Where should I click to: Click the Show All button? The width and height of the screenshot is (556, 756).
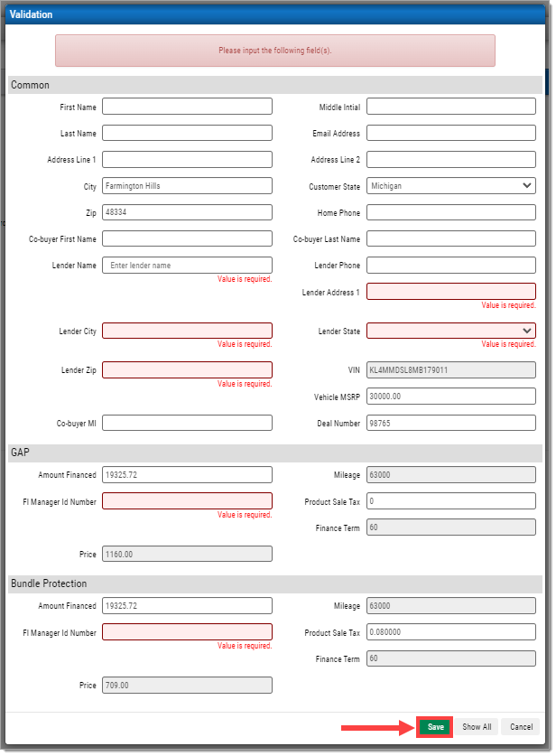click(x=477, y=726)
